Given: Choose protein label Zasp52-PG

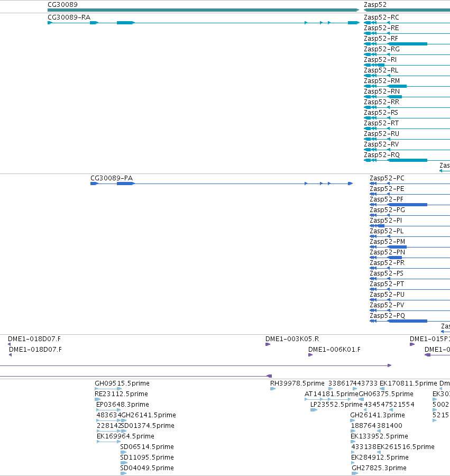Looking at the screenshot, I should click(x=387, y=210).
